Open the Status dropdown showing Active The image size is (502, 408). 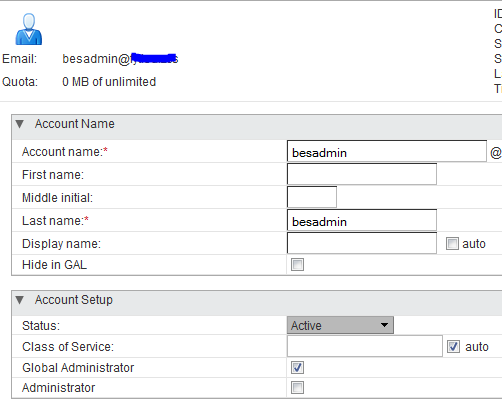[x=340, y=325]
